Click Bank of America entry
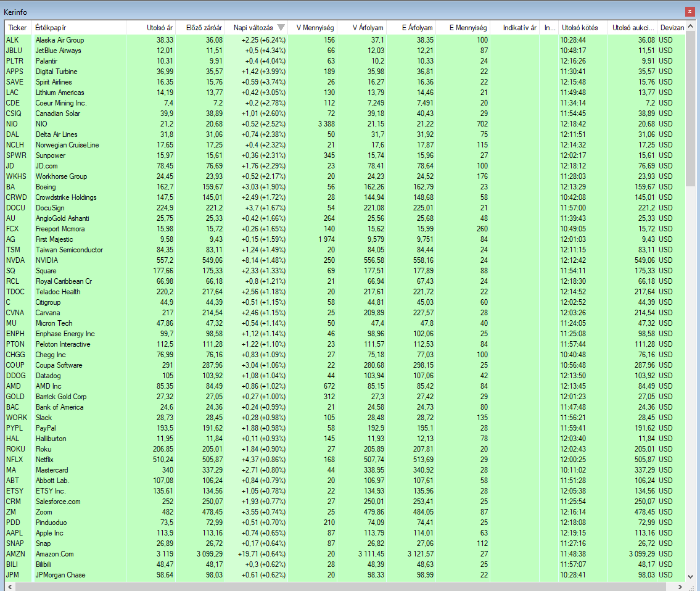The image size is (700, 591). [x=59, y=407]
